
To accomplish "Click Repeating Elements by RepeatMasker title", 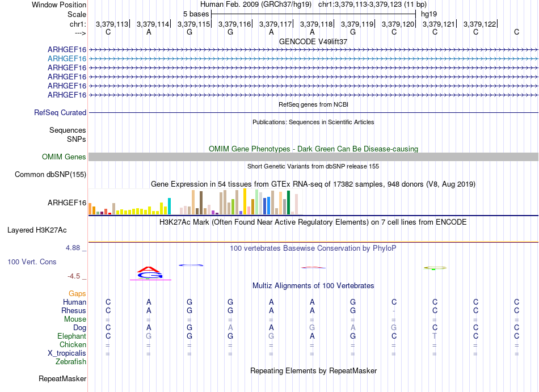I will (x=314, y=370).
